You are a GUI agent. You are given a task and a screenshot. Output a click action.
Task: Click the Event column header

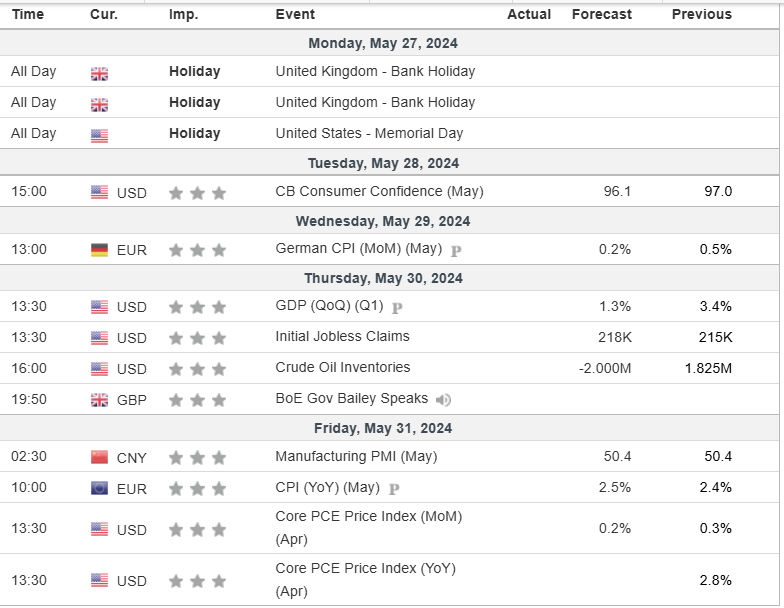[295, 14]
